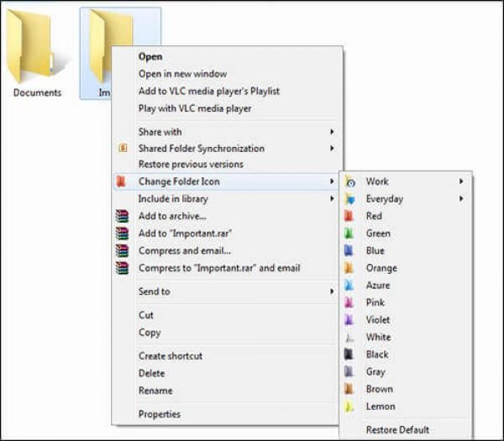The image size is (504, 441).
Task: Choose the Pink folder icon
Action: click(x=375, y=302)
